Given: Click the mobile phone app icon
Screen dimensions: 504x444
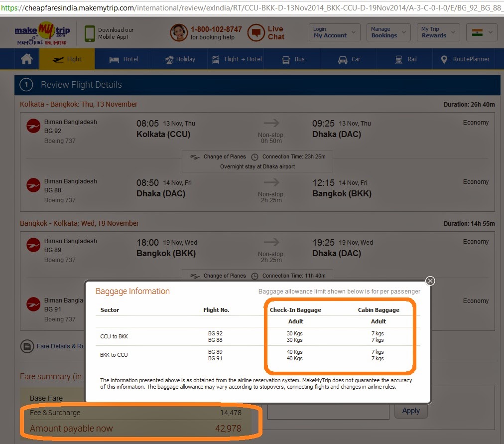Looking at the screenshot, I should pos(90,33).
